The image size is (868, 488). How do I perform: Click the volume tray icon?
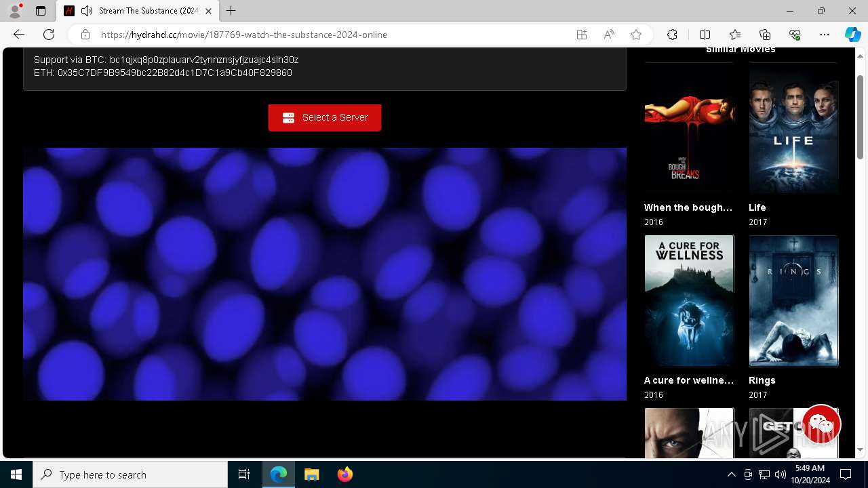(781, 474)
